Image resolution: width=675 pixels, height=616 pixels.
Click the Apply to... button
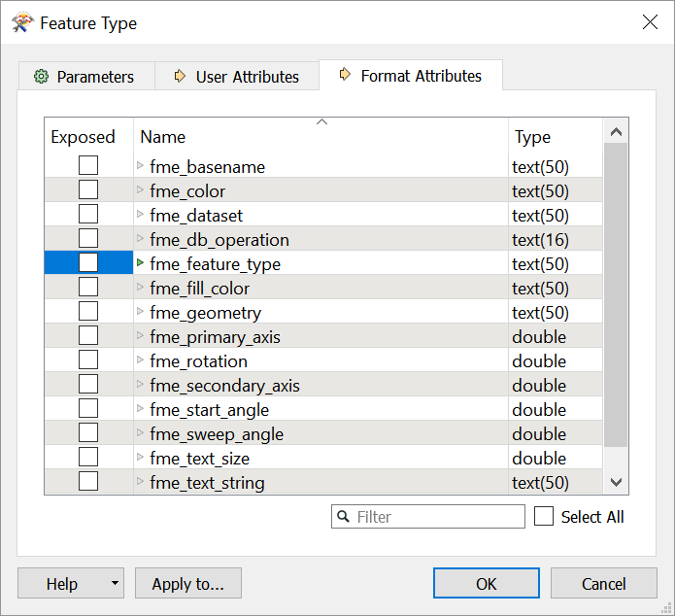pyautogui.click(x=188, y=583)
